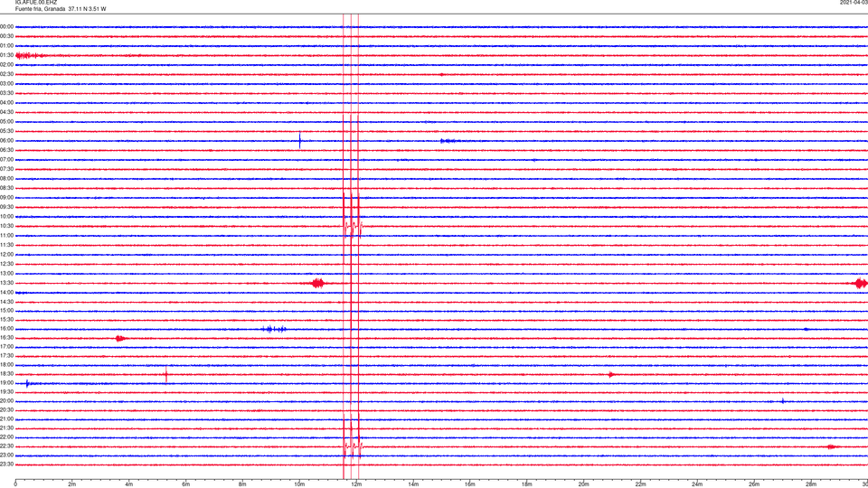Click the calibration pulses on the 10:30 trace

[x=352, y=226]
